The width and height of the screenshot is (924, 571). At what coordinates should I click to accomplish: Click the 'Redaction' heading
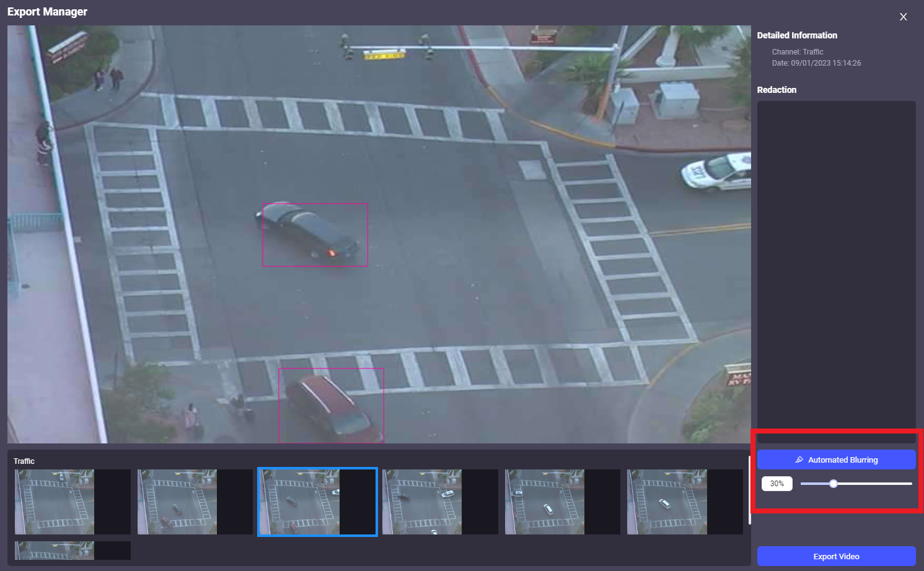[x=777, y=90]
